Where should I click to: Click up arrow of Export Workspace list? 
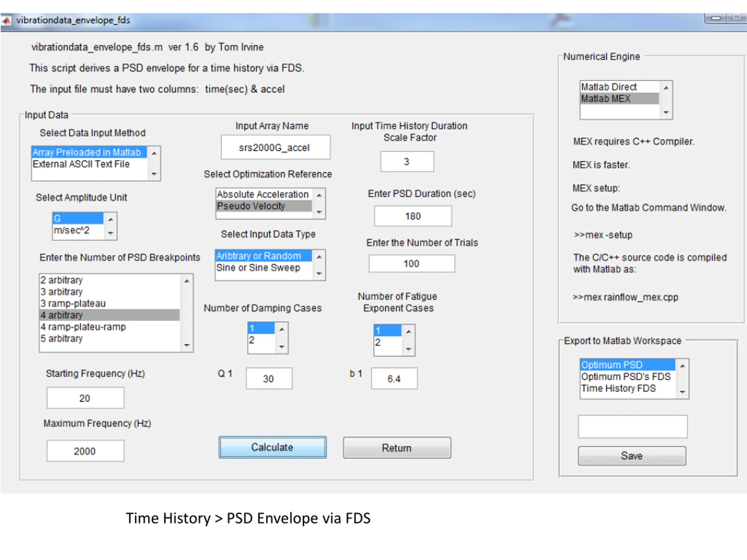click(x=683, y=366)
